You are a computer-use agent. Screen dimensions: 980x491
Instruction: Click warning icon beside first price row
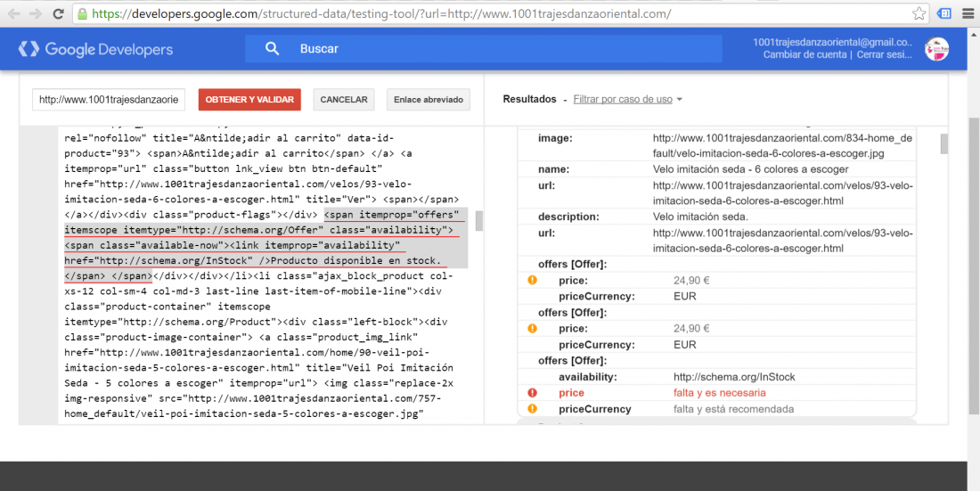click(532, 280)
